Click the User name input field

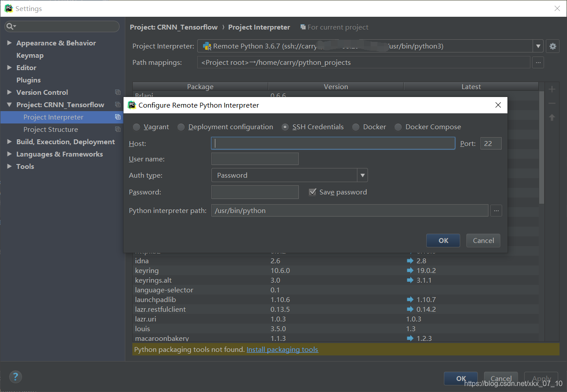255,159
